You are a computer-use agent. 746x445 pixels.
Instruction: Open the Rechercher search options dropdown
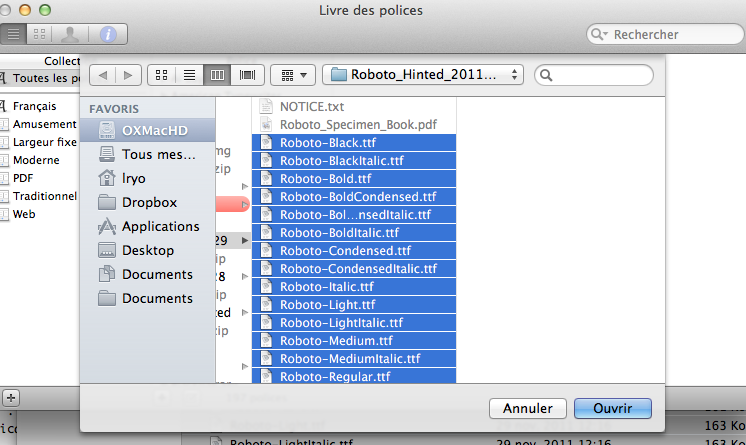pos(600,34)
